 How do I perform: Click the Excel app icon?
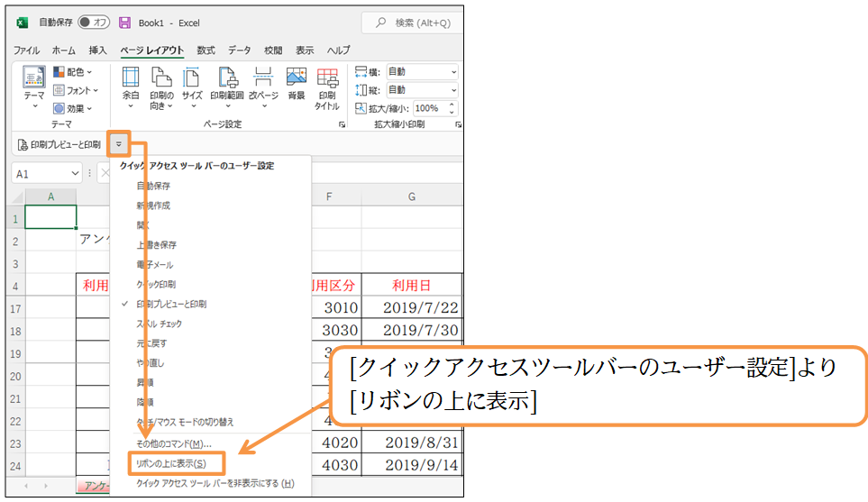coord(23,23)
